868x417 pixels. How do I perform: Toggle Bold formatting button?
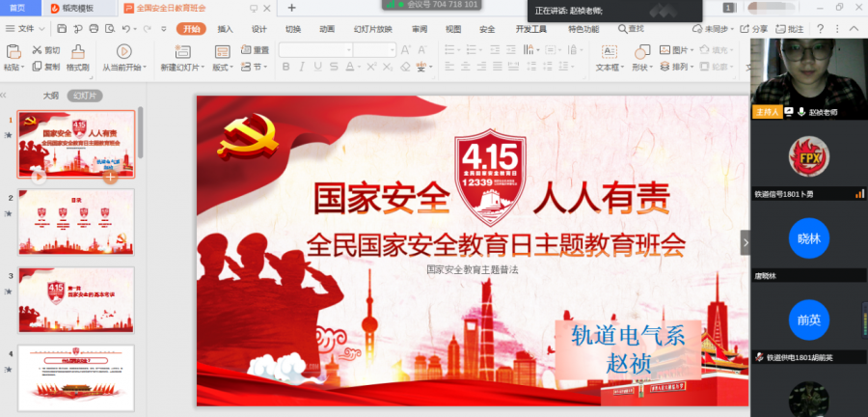coord(287,67)
